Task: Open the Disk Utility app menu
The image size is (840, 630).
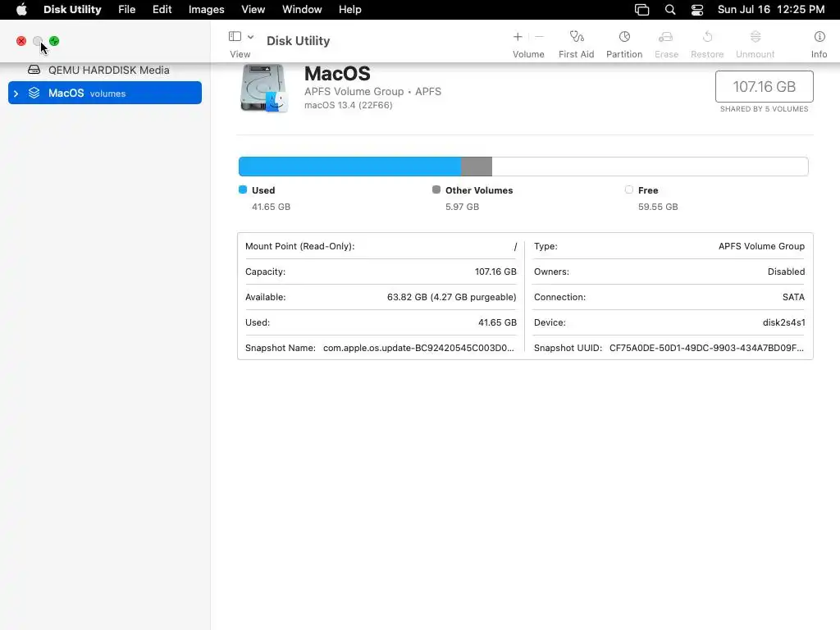Action: pos(72,10)
